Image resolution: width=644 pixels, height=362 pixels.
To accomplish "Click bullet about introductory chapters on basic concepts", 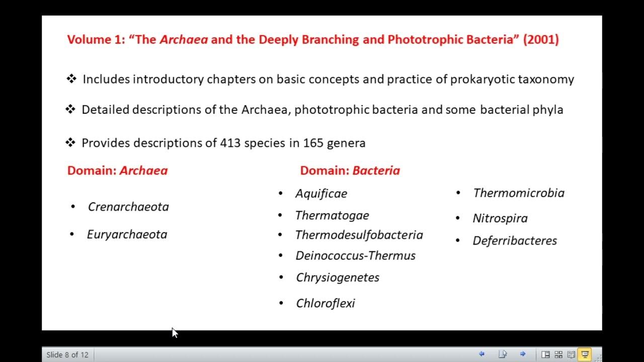I will [x=328, y=79].
